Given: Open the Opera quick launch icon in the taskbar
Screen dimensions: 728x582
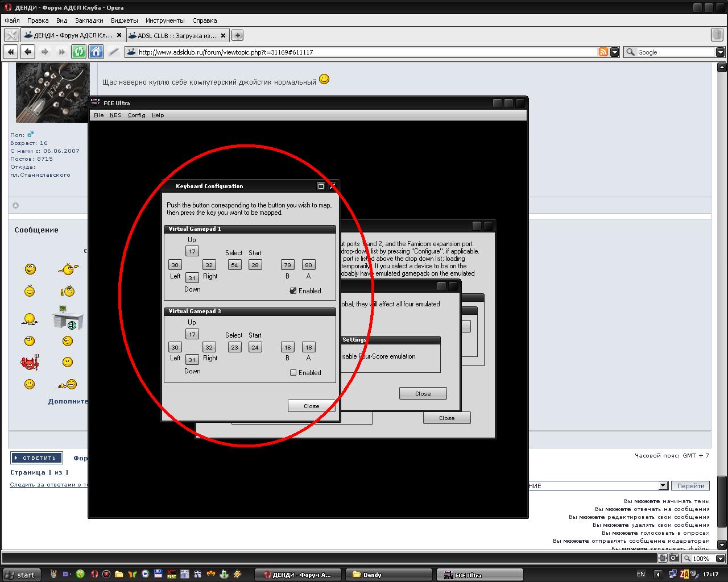Looking at the screenshot, I should [94, 574].
